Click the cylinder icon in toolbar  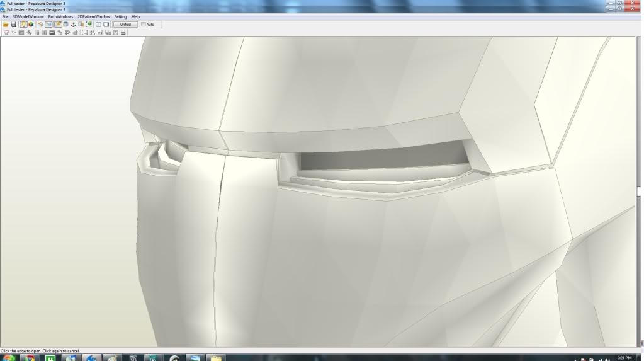tap(65, 25)
